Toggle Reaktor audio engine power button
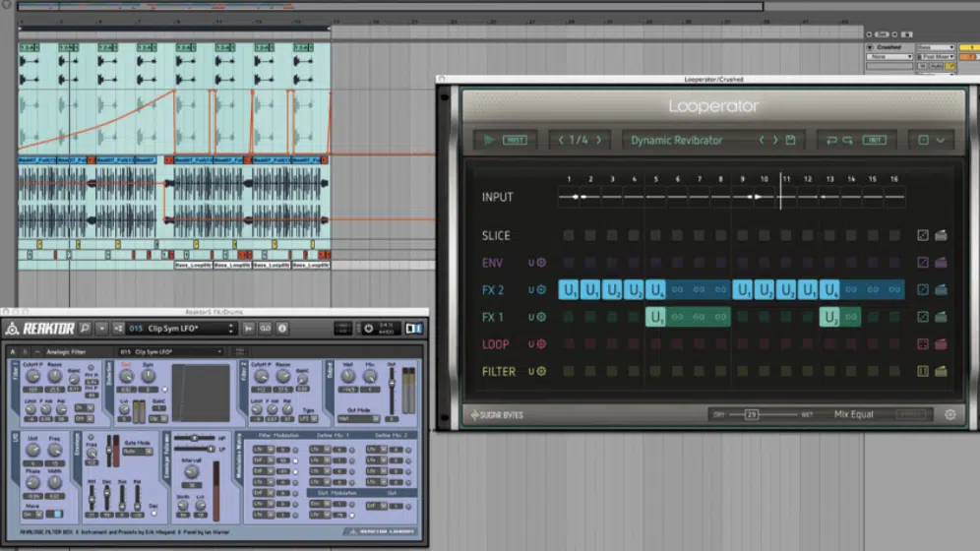This screenshot has height=551, width=980. coord(369,328)
